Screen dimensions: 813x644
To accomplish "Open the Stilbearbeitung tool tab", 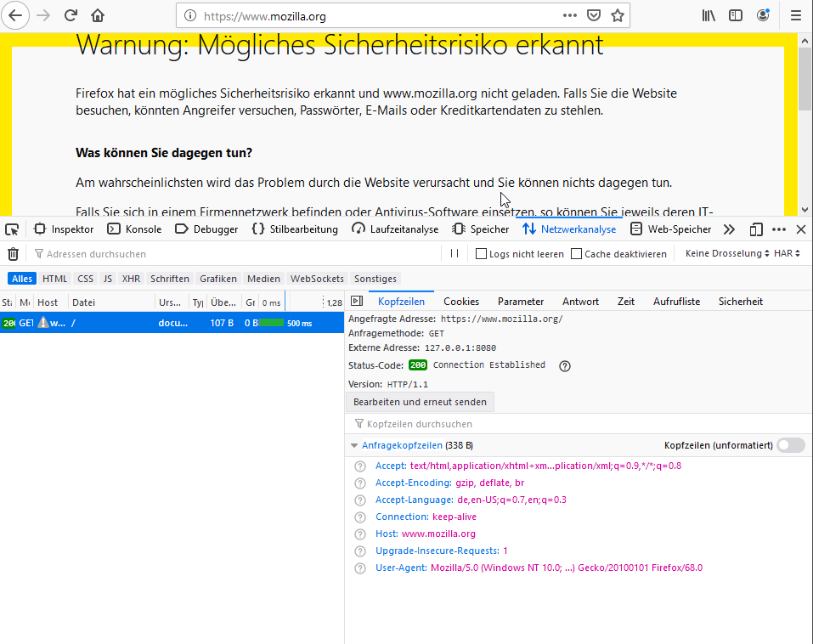I will pos(295,229).
